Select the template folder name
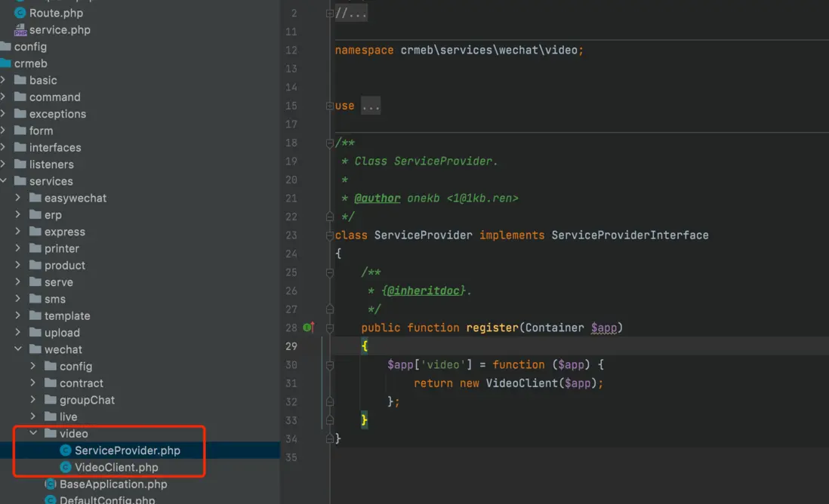 coord(67,315)
